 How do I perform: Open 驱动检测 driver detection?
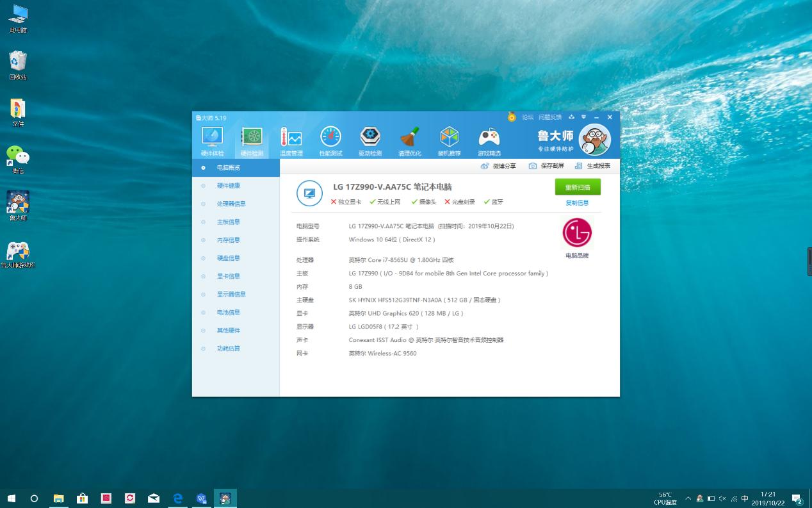coord(370,142)
